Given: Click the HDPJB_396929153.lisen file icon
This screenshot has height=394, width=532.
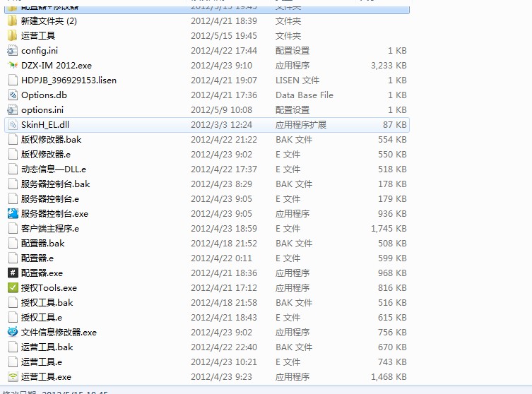Looking at the screenshot, I should pos(13,80).
